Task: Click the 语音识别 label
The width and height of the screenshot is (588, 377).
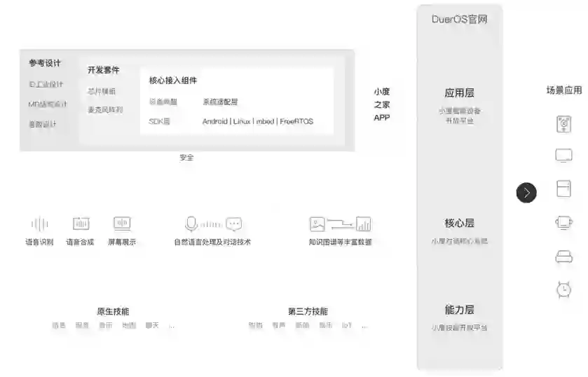Action: pyautogui.click(x=39, y=242)
